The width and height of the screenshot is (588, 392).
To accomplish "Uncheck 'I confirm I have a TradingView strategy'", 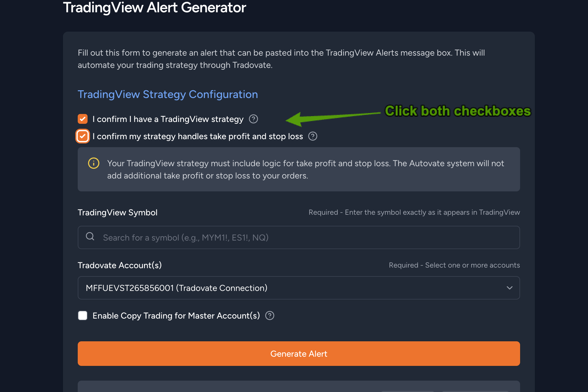I will (83, 119).
